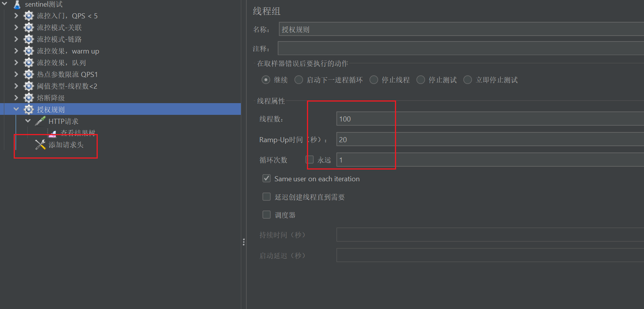Click the gear icon beside 熔断降级
644x309 pixels.
(x=29, y=98)
